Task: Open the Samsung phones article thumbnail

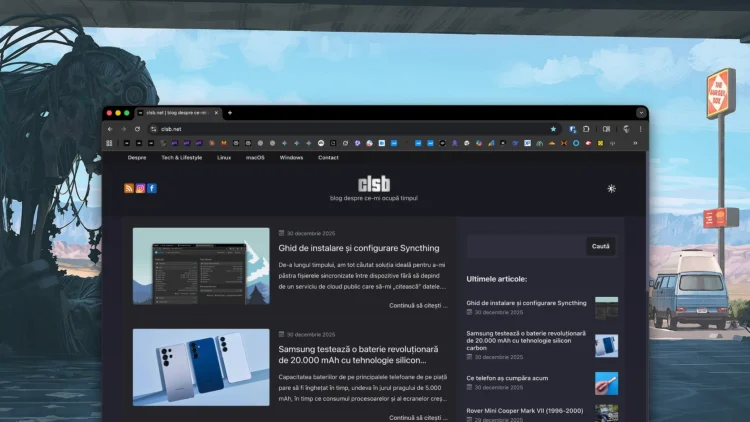Action: pos(201,367)
